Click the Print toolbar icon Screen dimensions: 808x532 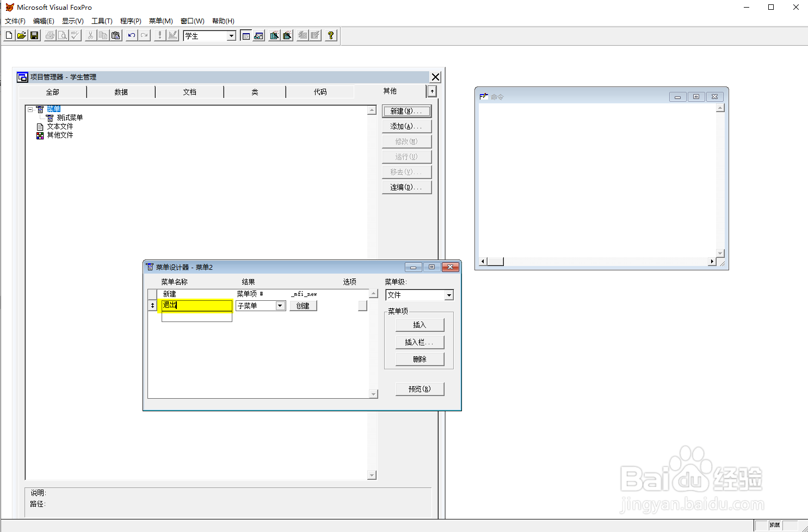(50, 35)
